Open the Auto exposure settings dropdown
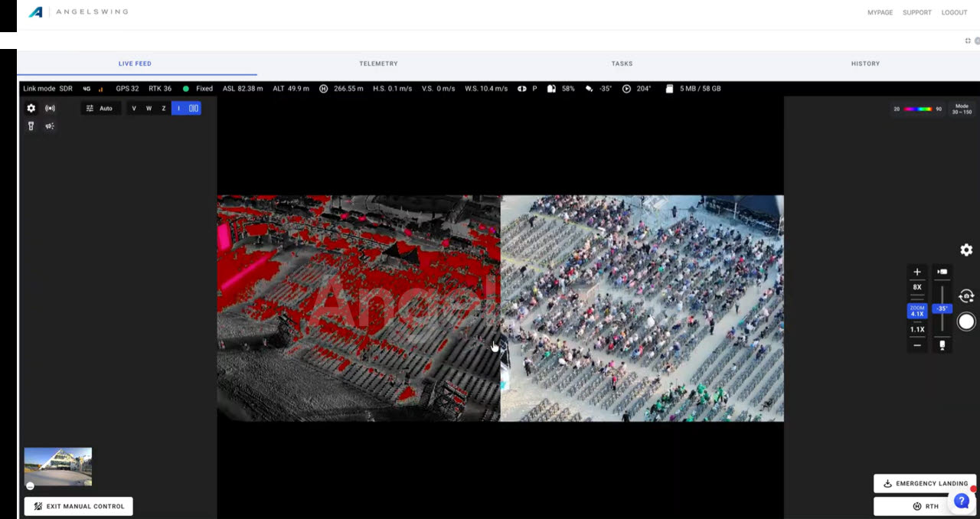The width and height of the screenshot is (980, 519). click(100, 108)
